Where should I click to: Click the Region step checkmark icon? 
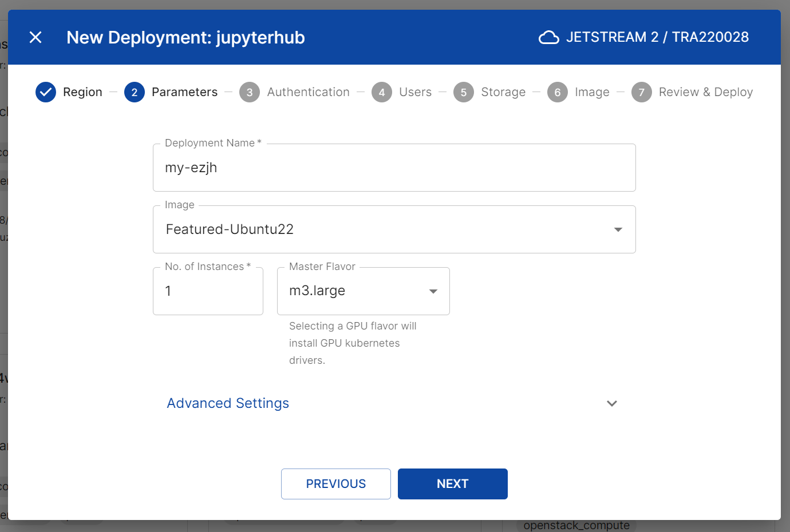46,92
